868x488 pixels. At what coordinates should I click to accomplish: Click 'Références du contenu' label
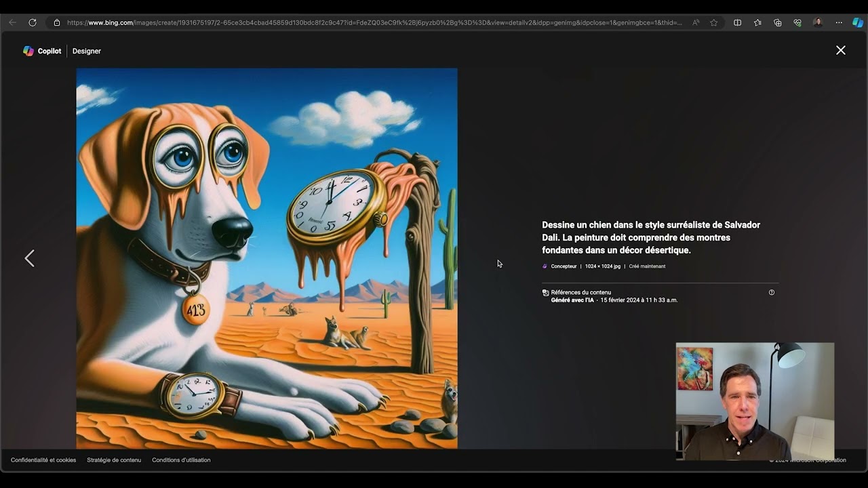click(581, 293)
